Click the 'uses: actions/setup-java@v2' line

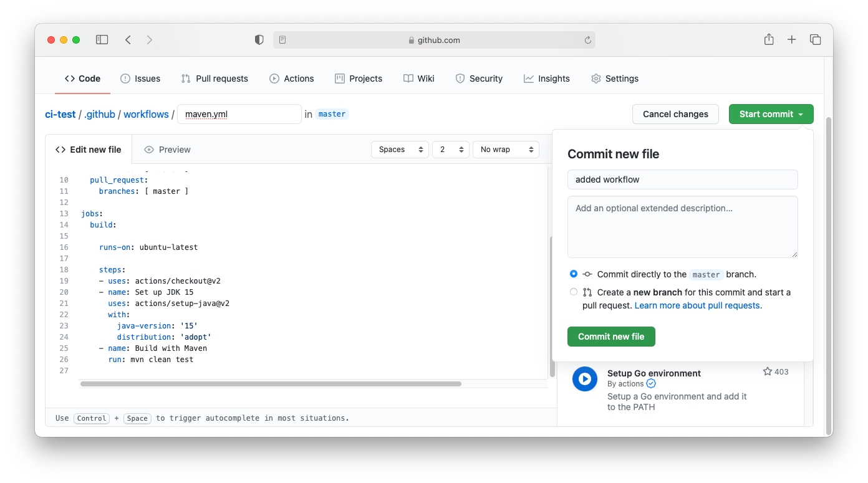point(169,304)
